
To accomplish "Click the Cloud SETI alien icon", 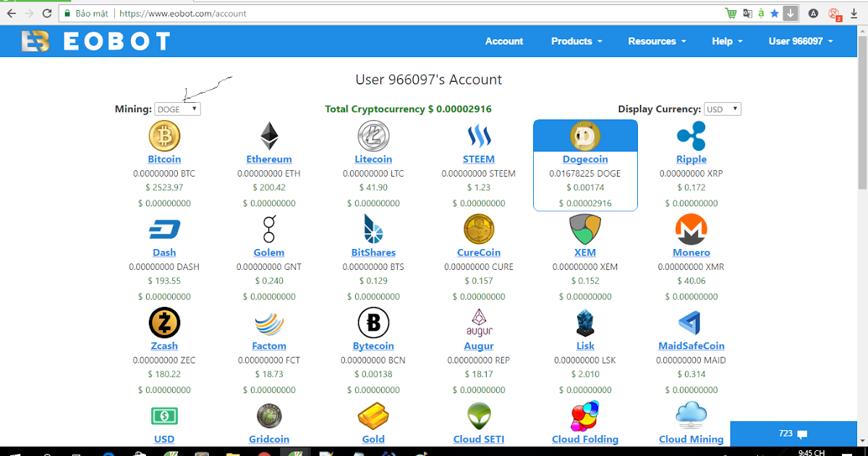I will pos(479,416).
